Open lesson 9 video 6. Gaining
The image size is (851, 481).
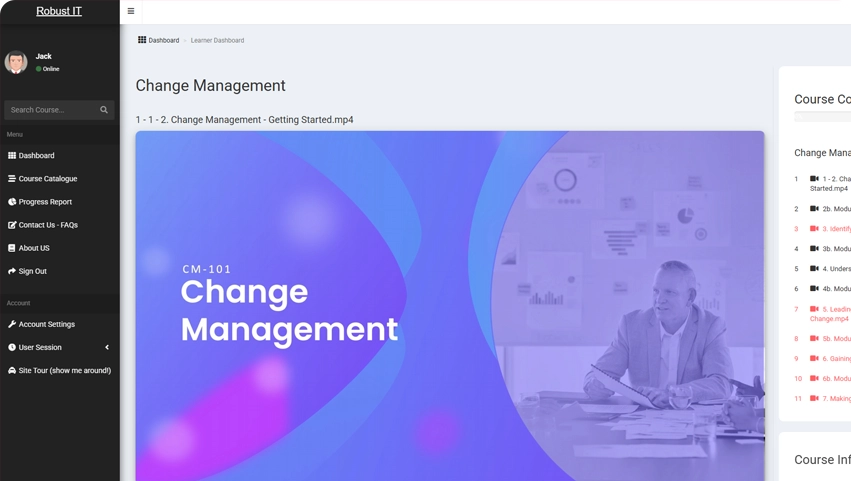(836, 359)
